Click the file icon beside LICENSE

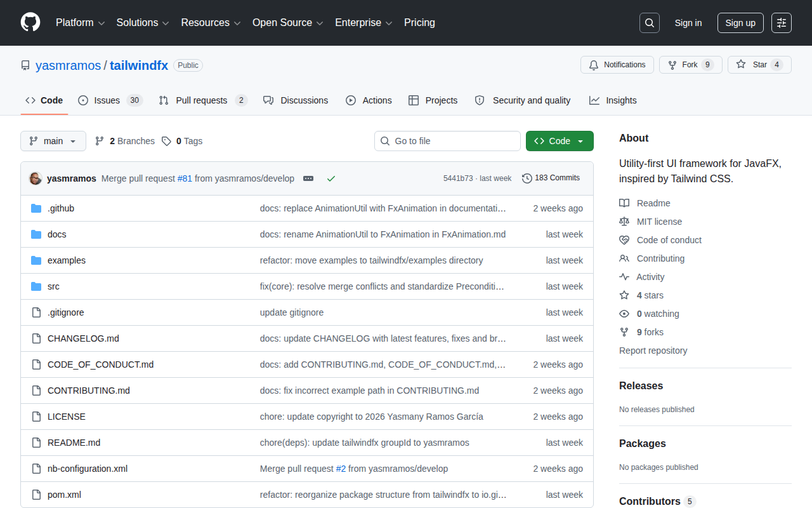[x=36, y=417]
